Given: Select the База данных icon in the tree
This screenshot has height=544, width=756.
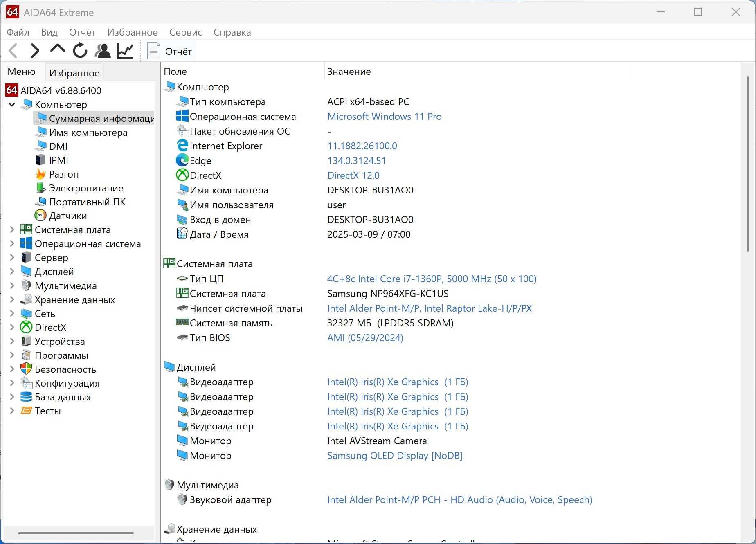Looking at the screenshot, I should click(26, 397).
